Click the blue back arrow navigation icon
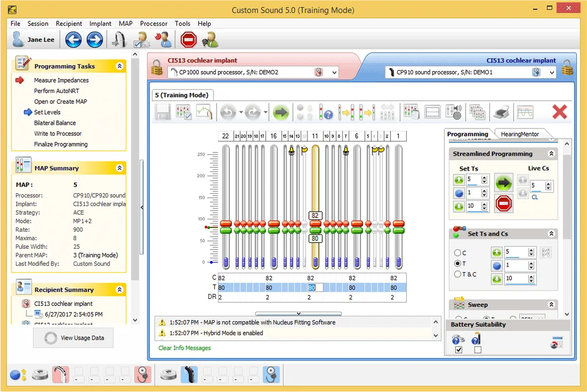This screenshot has height=392, width=587. click(x=74, y=39)
